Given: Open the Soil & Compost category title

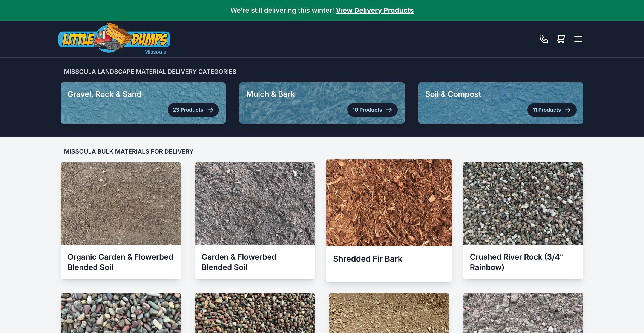Looking at the screenshot, I should [x=453, y=94].
